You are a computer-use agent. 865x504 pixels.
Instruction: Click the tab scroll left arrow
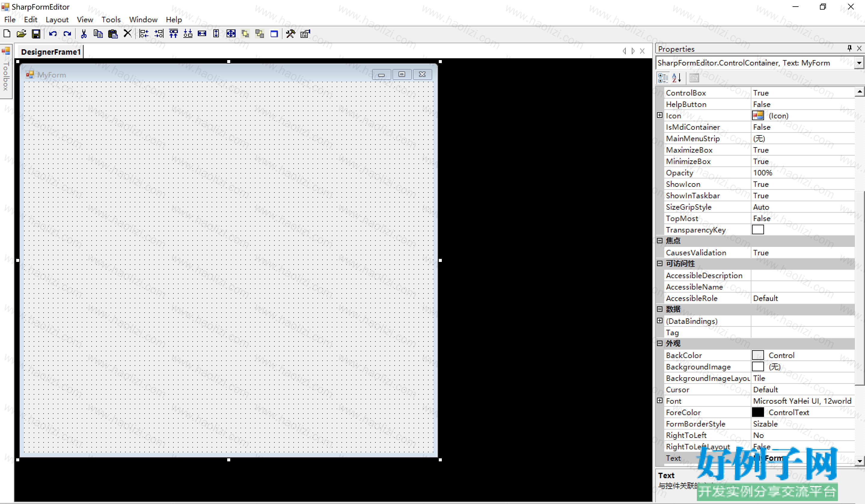tap(624, 51)
